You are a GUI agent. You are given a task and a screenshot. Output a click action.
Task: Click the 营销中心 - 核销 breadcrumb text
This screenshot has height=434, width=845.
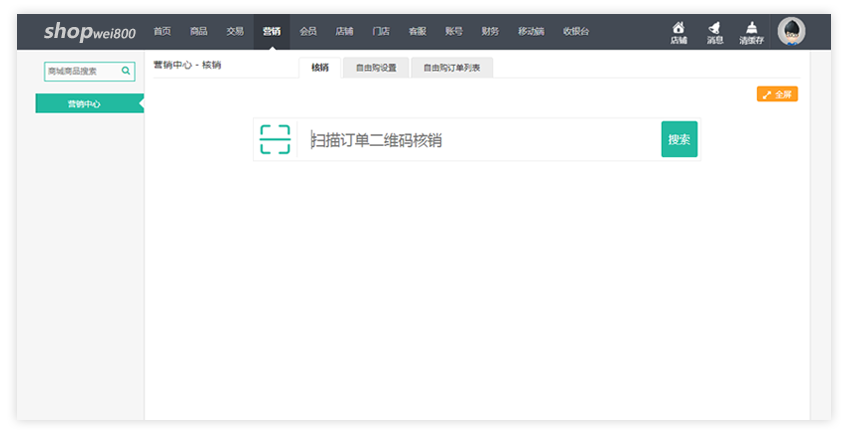click(187, 65)
